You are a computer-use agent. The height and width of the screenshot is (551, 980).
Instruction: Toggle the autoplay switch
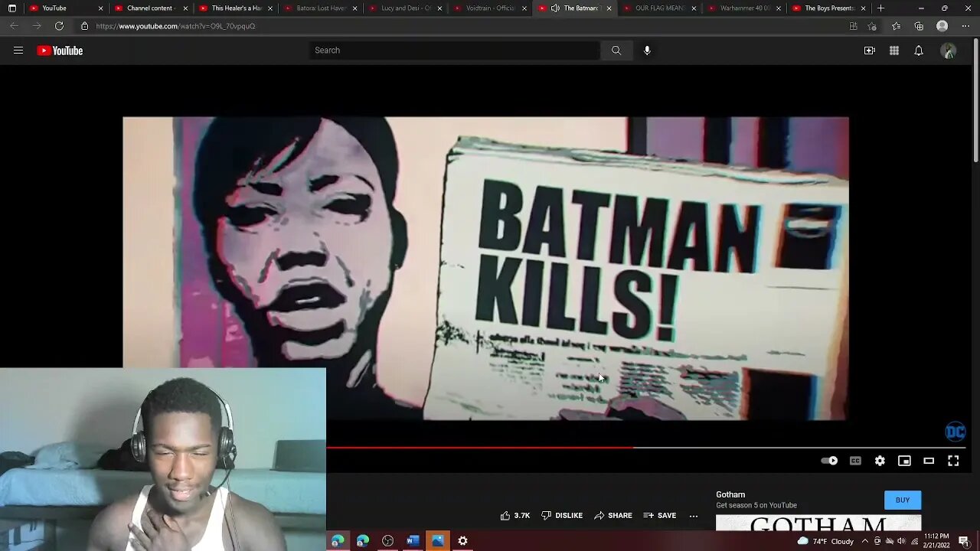coord(829,461)
